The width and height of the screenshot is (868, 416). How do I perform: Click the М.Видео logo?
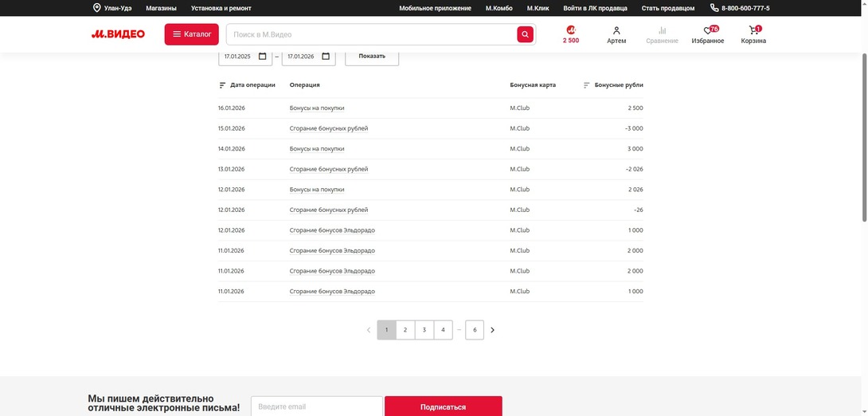click(x=118, y=34)
